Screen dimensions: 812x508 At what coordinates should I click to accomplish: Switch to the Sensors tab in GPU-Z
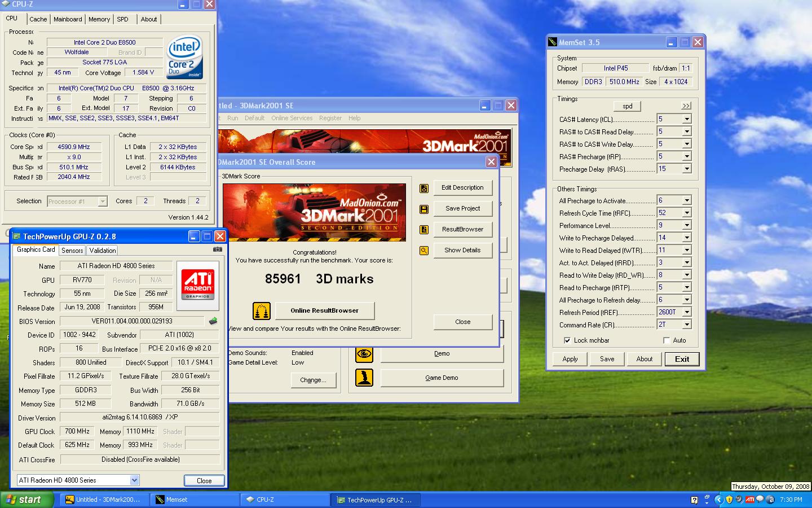pos(72,251)
